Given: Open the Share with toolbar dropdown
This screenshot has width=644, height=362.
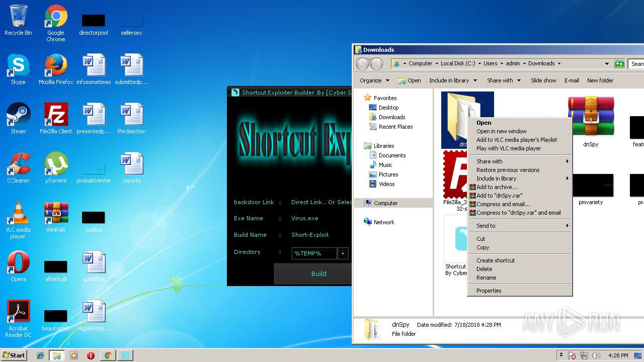Looking at the screenshot, I should [x=504, y=80].
